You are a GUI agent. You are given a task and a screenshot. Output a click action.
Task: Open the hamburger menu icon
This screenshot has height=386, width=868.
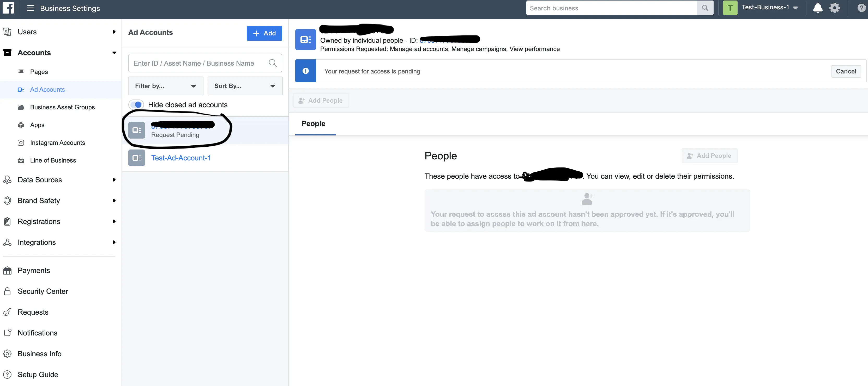[x=31, y=8]
